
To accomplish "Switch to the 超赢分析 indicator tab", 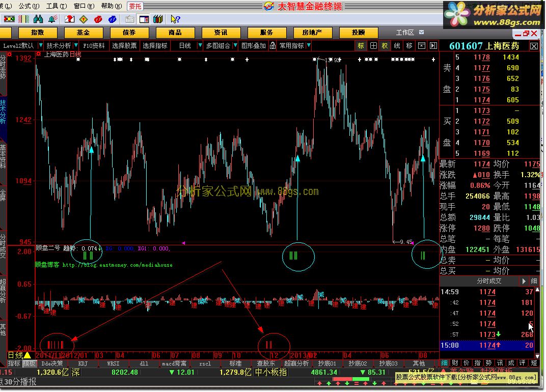I will pos(296,363).
